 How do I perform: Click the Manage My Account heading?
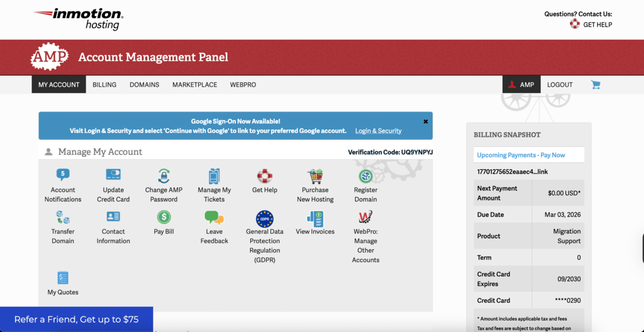coord(100,152)
